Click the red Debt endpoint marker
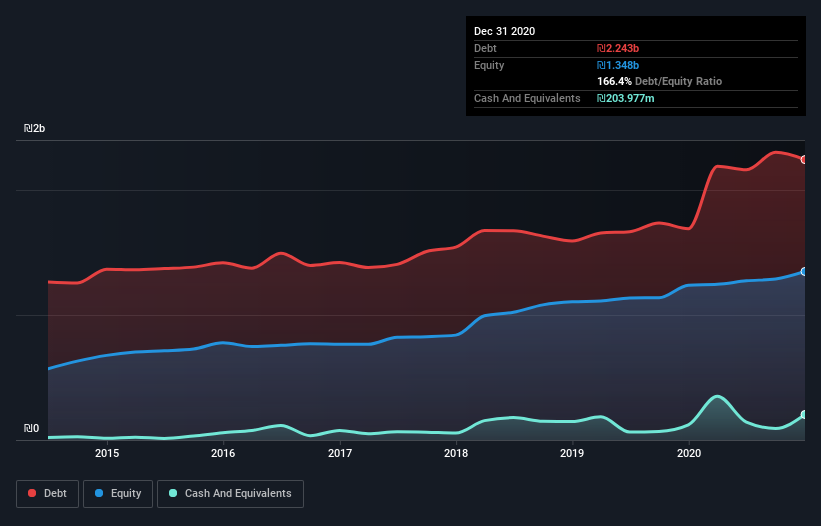821x526 pixels. [x=804, y=160]
